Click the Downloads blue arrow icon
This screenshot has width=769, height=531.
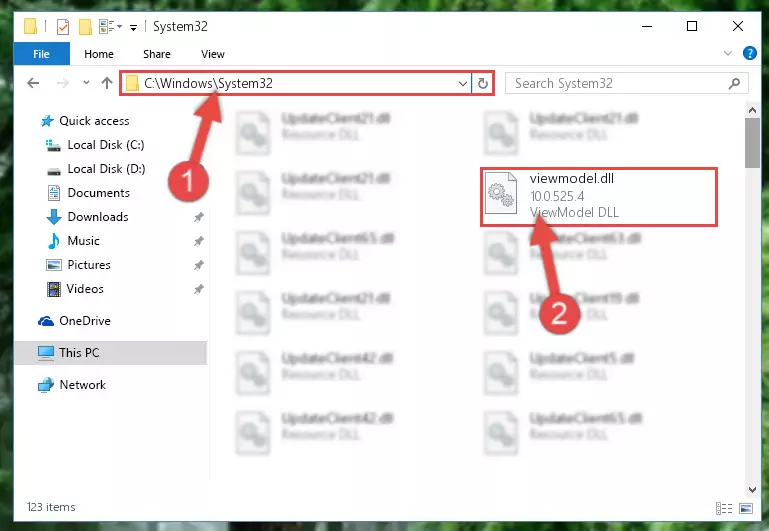[x=53, y=217]
